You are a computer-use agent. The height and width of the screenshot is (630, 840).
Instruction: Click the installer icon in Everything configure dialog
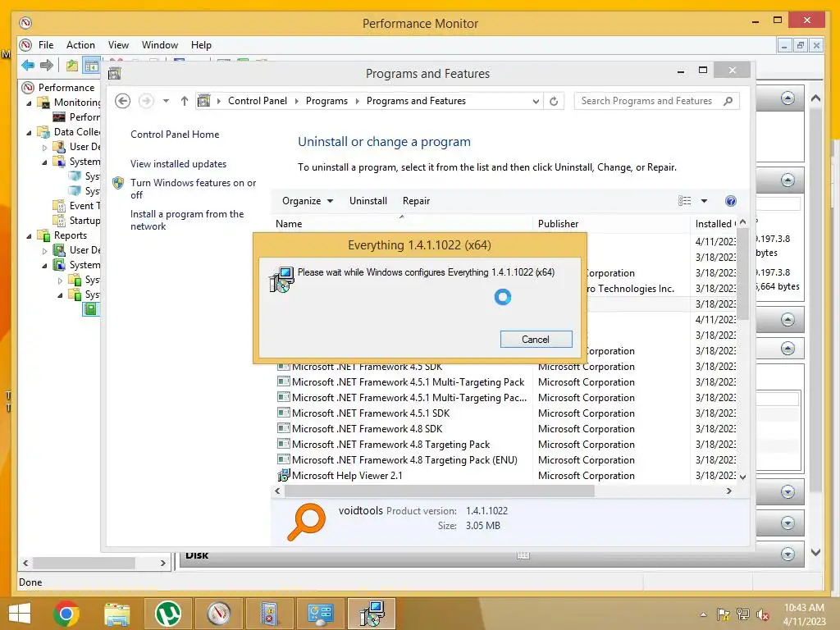pos(282,280)
